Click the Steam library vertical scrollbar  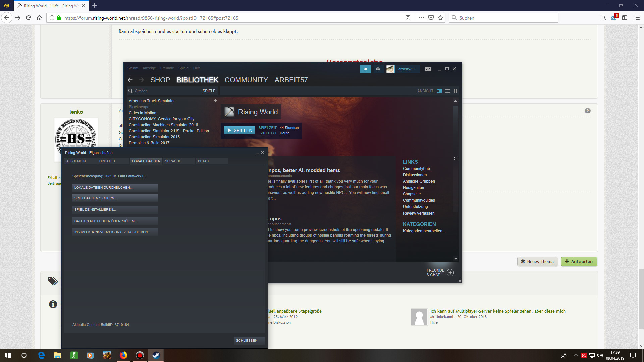[455, 158]
